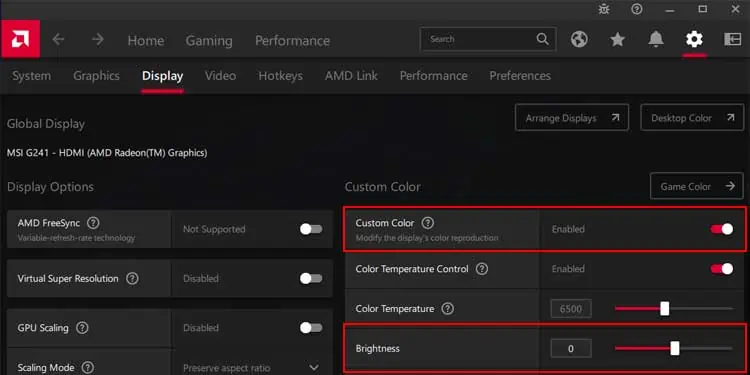Open the web browser globe icon
The image size is (750, 375).
point(579,39)
